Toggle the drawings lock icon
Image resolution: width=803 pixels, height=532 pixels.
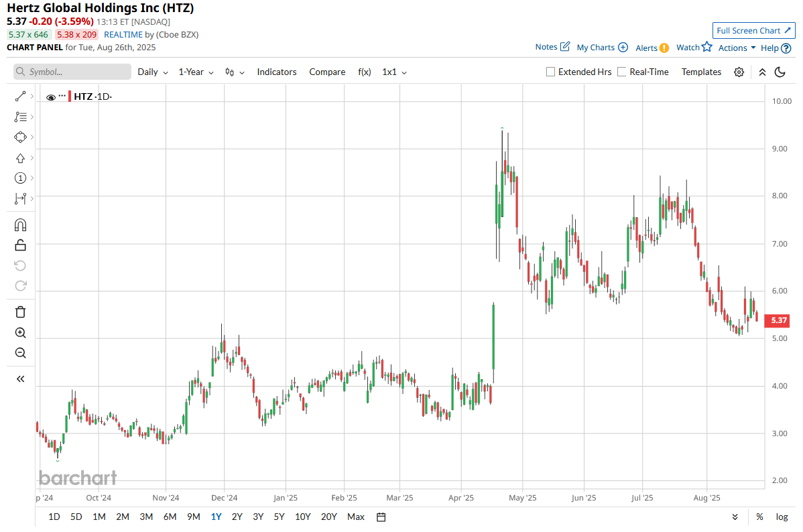click(x=21, y=245)
